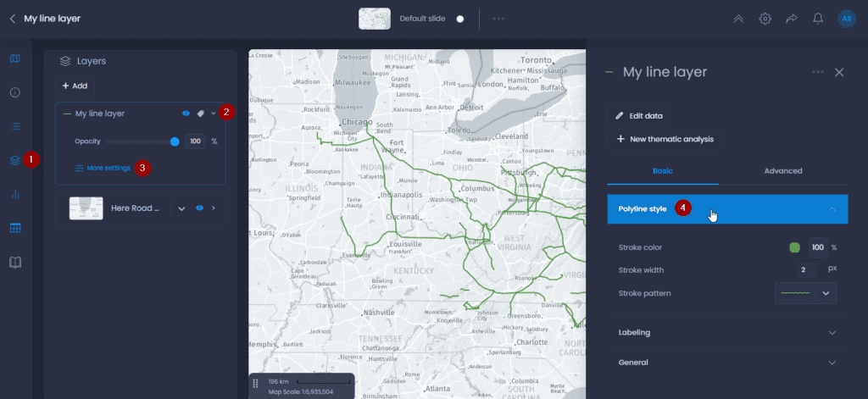This screenshot has width=868, height=399.
Task: Click the My line layer name in Layers
Action: [x=100, y=114]
